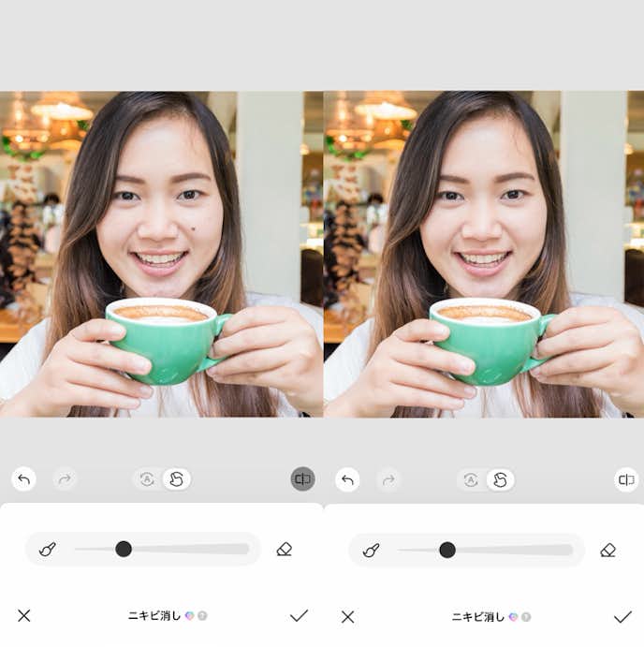Tap the undo arrow in the left screen
The image size is (644, 647).
[24, 479]
